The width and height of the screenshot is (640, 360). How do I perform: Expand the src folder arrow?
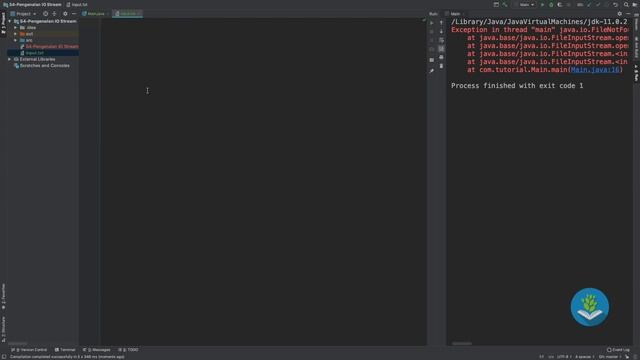[x=16, y=40]
